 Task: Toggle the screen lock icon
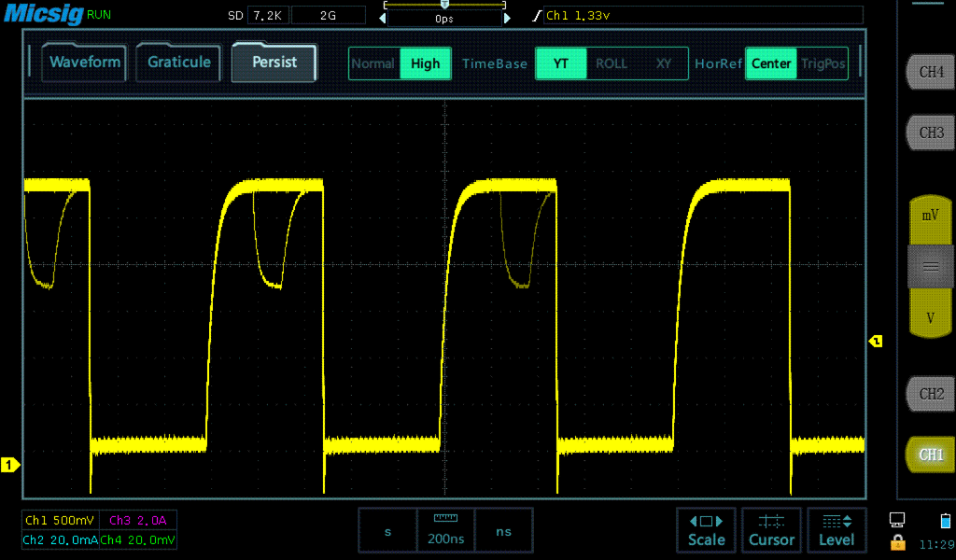pos(897,541)
